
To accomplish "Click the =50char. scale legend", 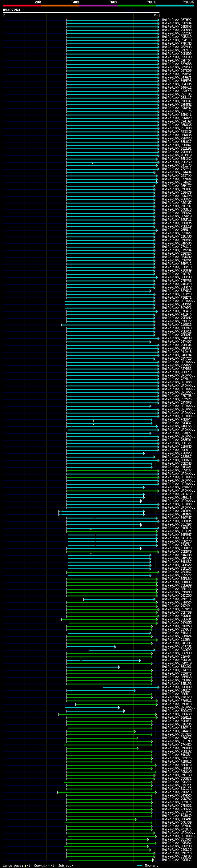I will pos(147,865).
